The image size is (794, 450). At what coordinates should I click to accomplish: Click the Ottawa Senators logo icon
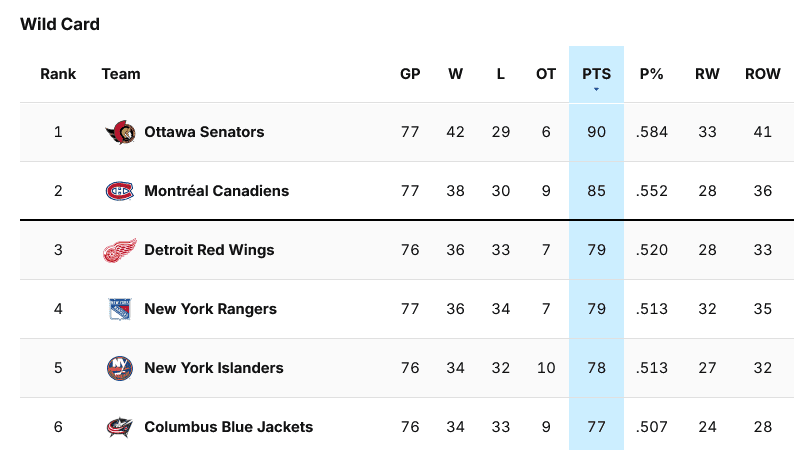(x=120, y=132)
